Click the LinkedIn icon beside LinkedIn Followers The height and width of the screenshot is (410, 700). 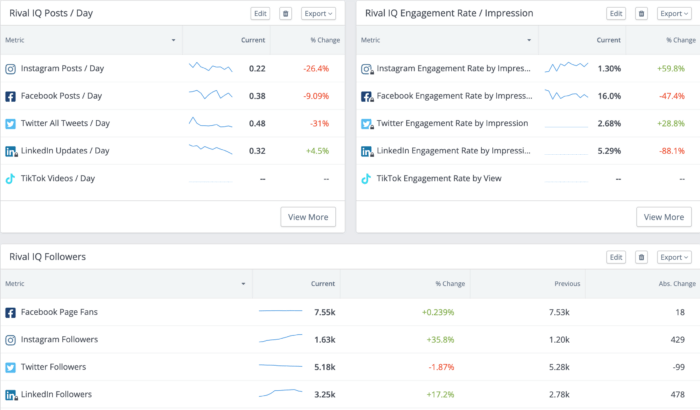[x=11, y=395]
